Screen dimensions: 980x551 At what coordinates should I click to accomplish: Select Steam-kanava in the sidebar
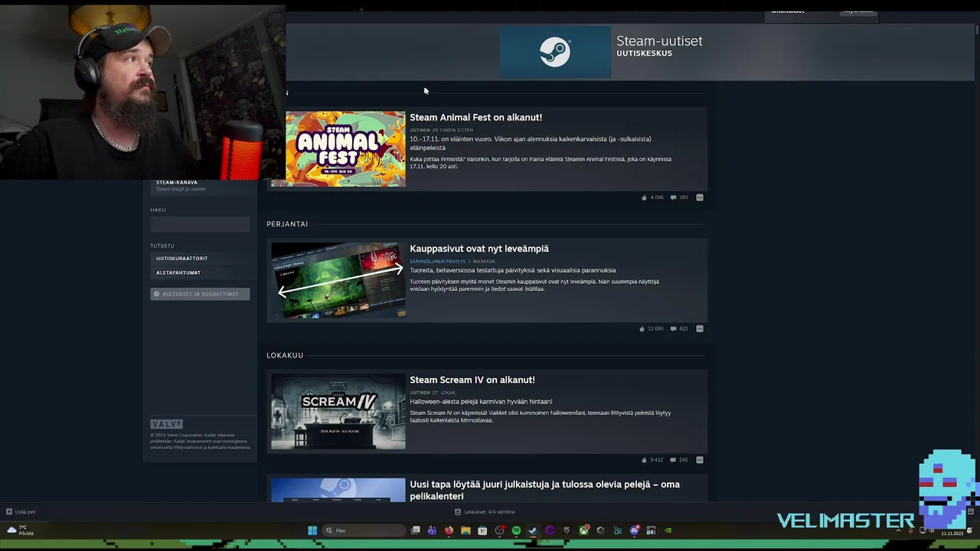(x=177, y=183)
